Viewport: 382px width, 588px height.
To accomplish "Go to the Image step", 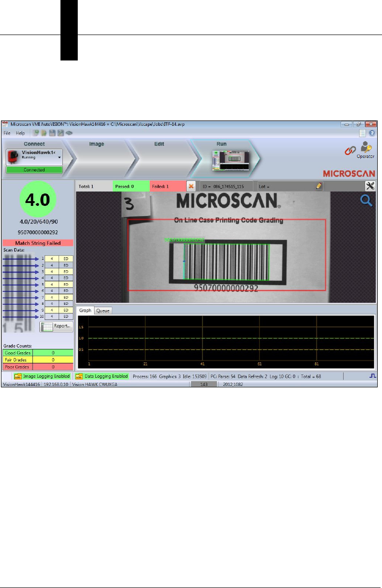I will (96, 144).
